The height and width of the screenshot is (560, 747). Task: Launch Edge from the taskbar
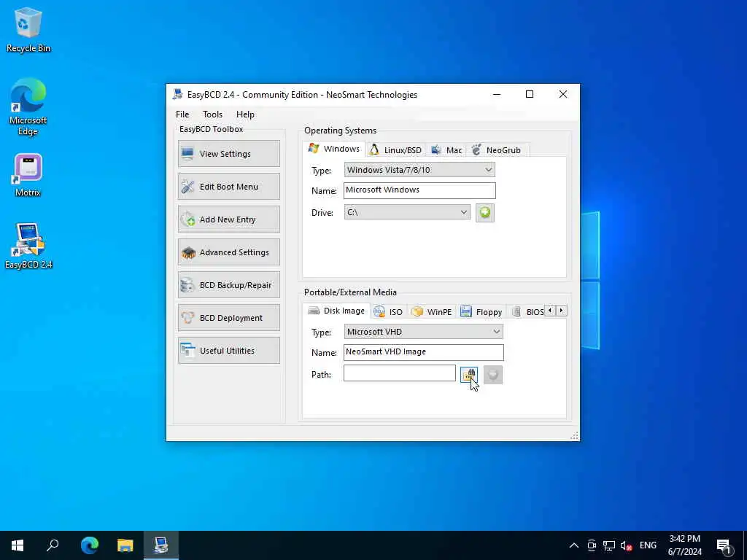click(x=89, y=545)
